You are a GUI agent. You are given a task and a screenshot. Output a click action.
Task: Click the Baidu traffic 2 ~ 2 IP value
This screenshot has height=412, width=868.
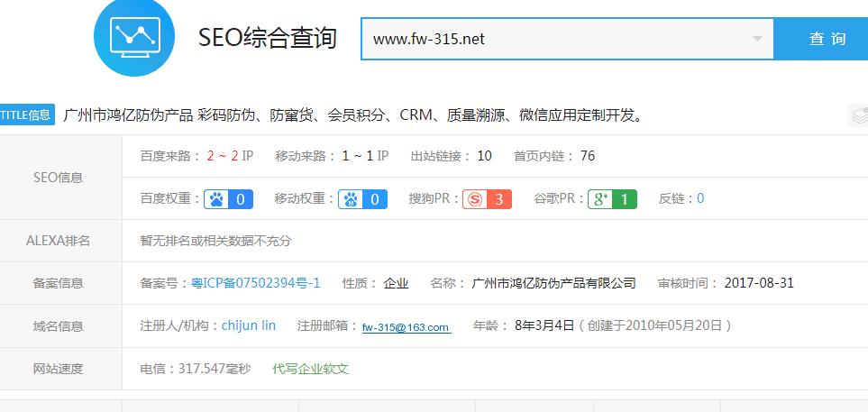(x=230, y=156)
